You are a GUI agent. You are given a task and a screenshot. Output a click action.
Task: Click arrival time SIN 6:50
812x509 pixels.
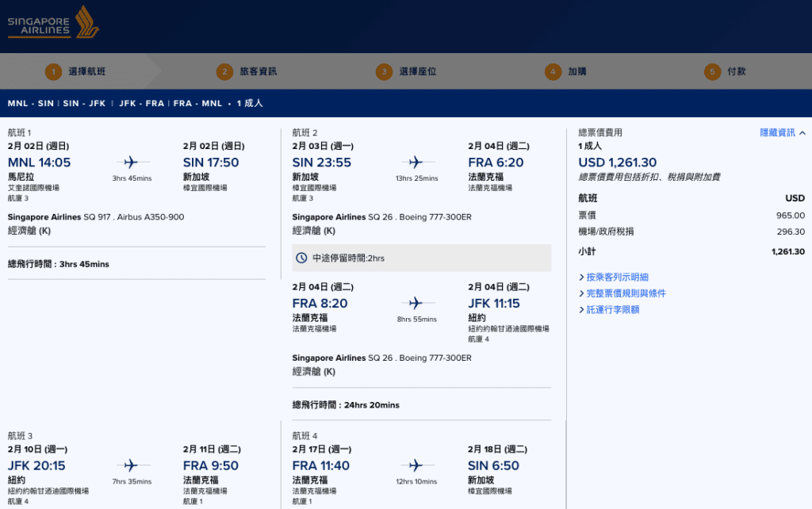point(493,465)
